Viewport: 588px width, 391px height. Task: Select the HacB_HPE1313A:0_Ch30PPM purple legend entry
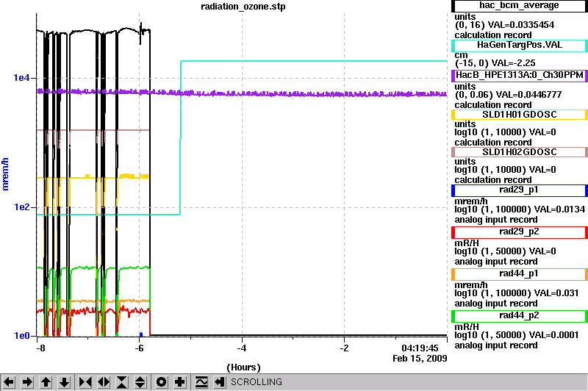click(520, 76)
